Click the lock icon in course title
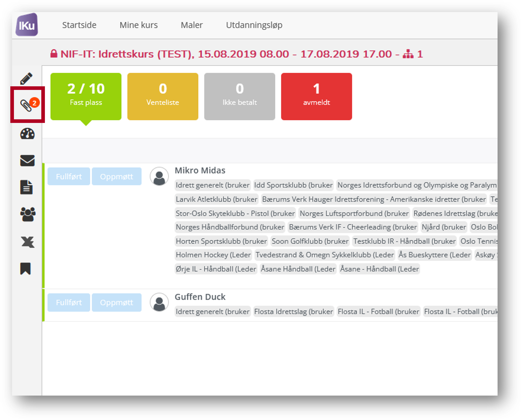 coord(54,53)
